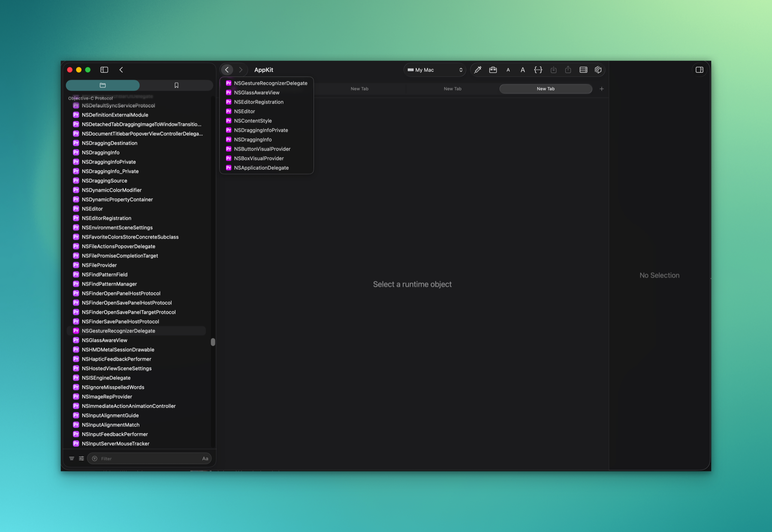Select NSDynamicColorModifier in sidebar list
This screenshot has height=532, width=772.
tap(136, 190)
